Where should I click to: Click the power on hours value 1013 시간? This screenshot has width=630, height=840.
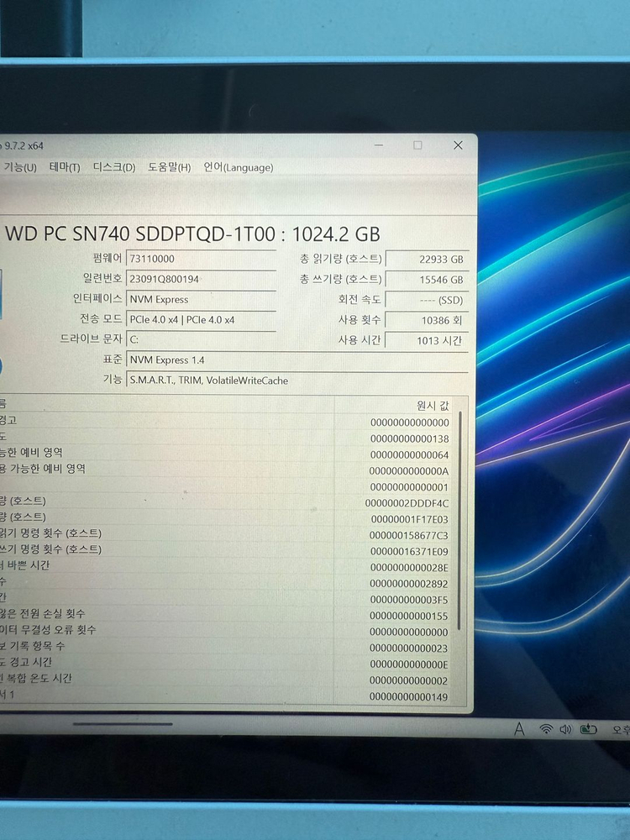coord(427,341)
